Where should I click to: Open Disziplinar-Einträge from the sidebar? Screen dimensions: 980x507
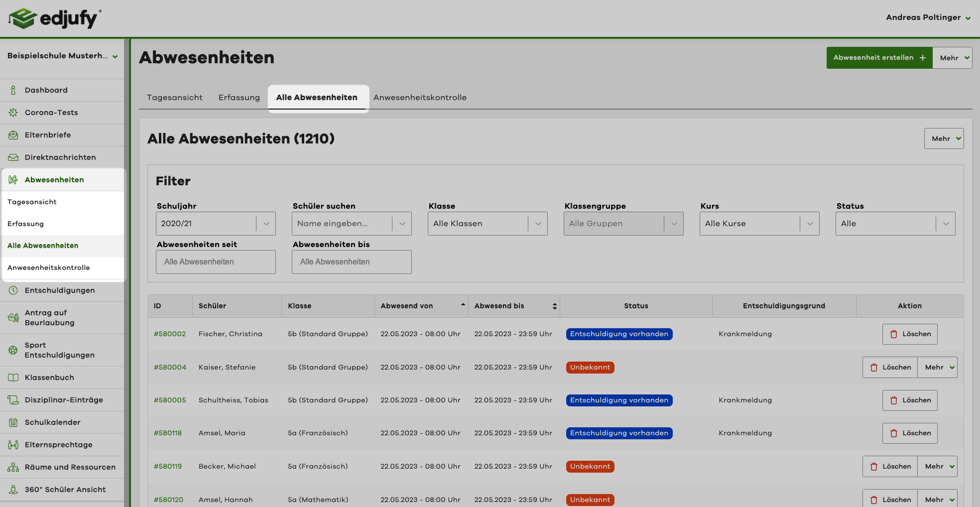pyautogui.click(x=13, y=399)
